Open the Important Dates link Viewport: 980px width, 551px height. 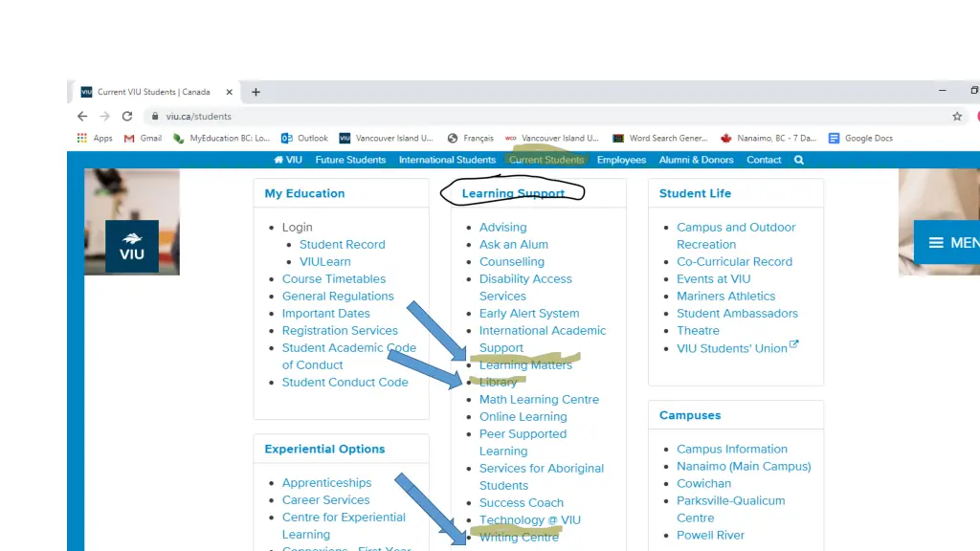(325, 313)
